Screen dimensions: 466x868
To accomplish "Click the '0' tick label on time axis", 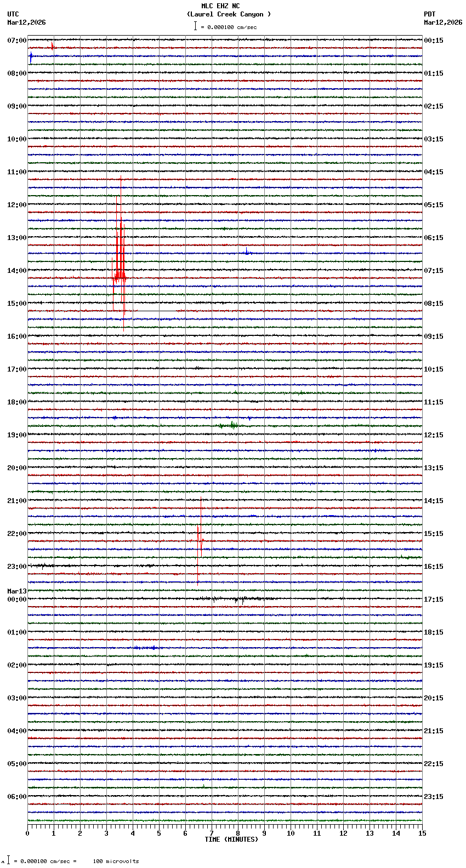I will pos(27,833).
